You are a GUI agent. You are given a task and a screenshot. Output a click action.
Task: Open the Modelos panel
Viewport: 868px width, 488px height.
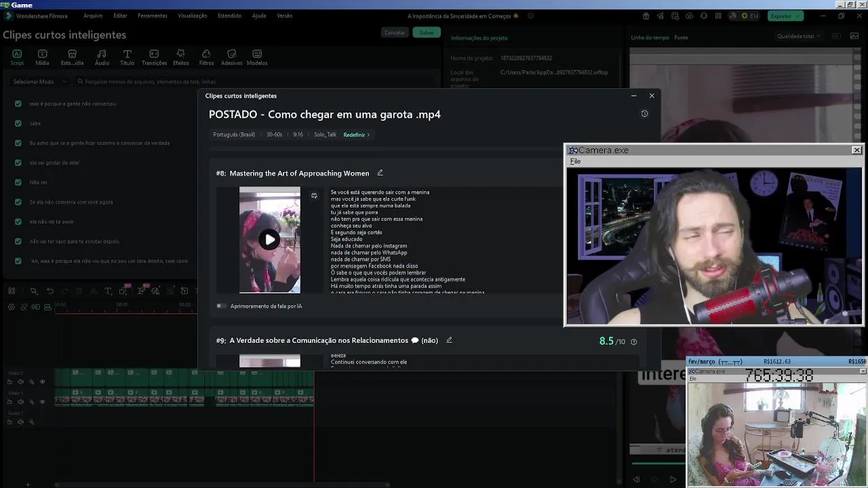(257, 58)
